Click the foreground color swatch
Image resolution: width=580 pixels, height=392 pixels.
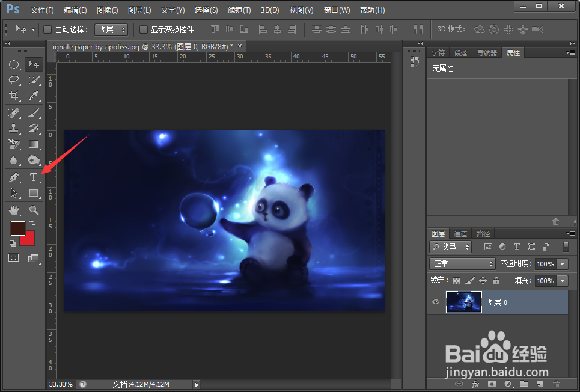[x=18, y=228]
